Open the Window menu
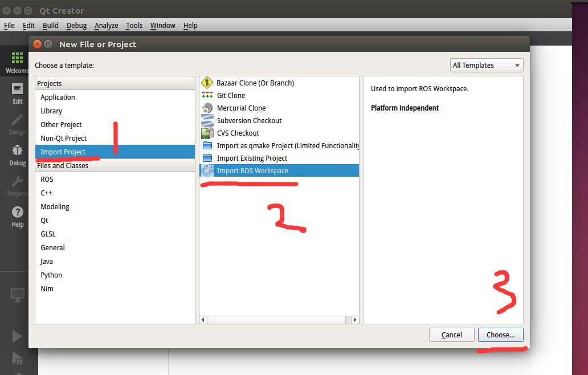588x375 pixels. click(163, 26)
